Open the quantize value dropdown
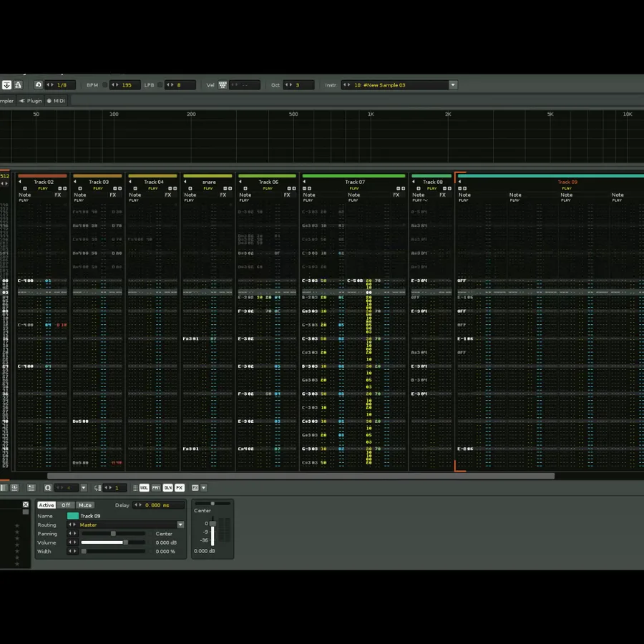 pos(84,487)
